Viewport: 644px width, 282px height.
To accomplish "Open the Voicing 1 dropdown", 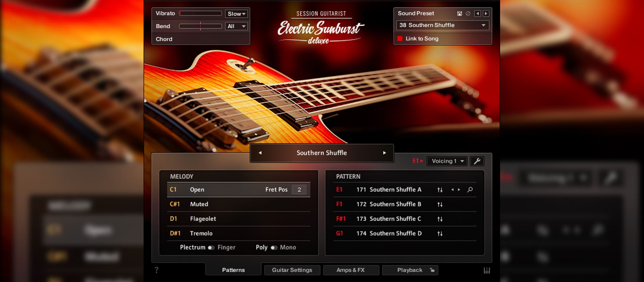I will click(447, 161).
